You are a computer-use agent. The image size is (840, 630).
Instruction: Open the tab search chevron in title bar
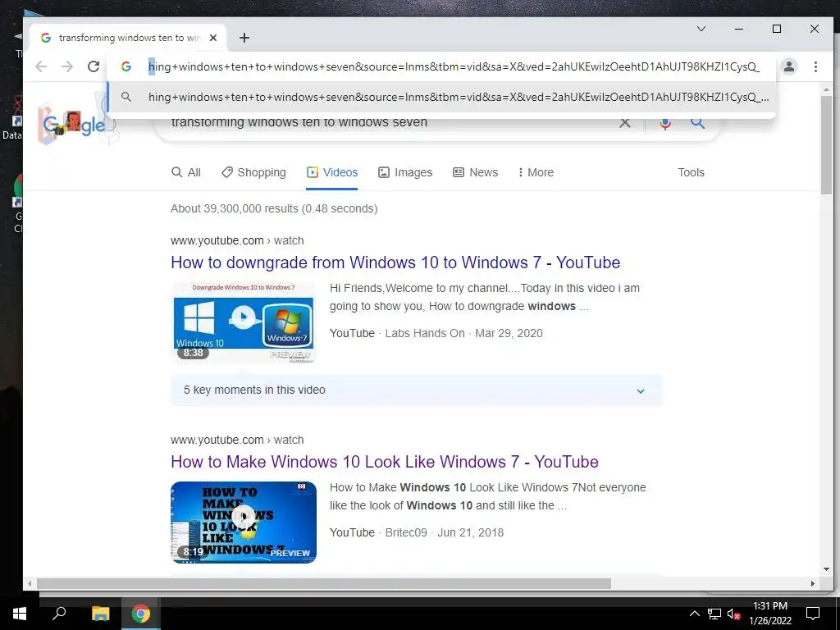click(701, 29)
